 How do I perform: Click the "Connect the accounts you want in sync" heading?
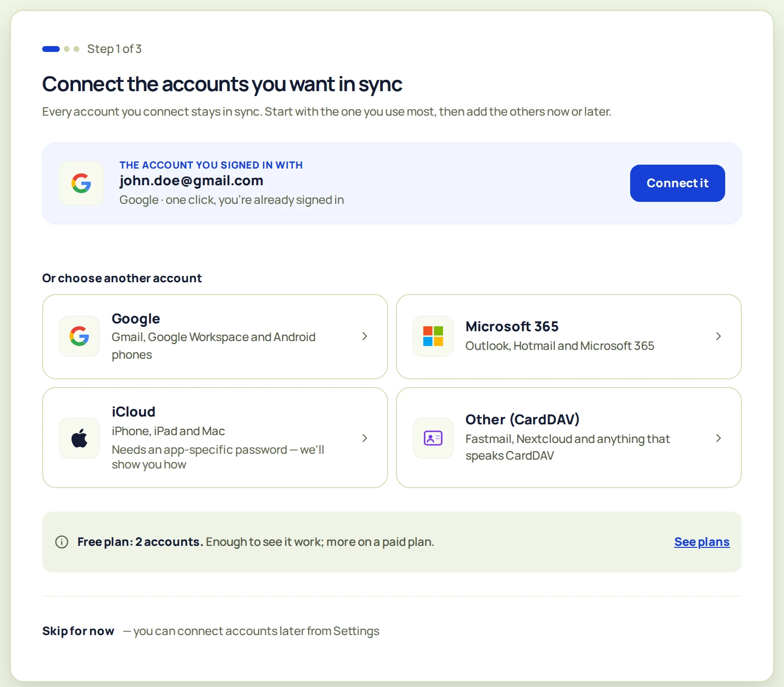pyautogui.click(x=222, y=84)
